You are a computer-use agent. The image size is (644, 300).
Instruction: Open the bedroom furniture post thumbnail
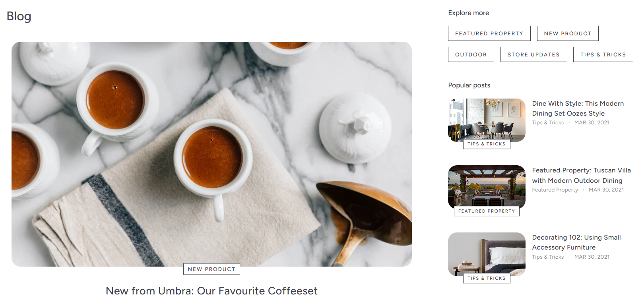(x=487, y=254)
